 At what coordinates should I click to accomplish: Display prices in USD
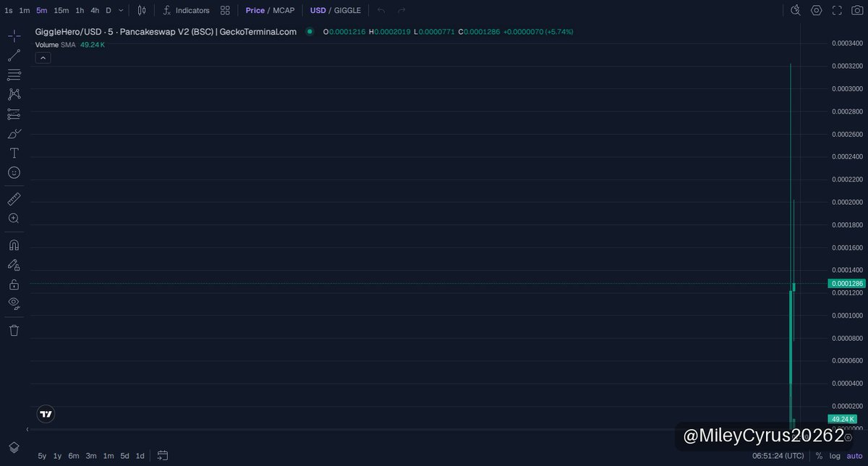point(318,10)
